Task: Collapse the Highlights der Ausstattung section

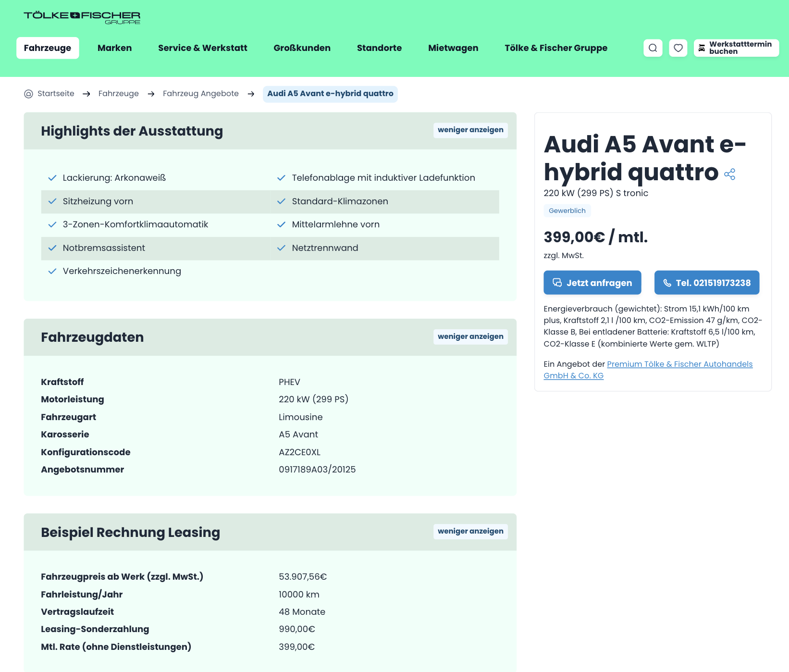Action: coord(470,130)
